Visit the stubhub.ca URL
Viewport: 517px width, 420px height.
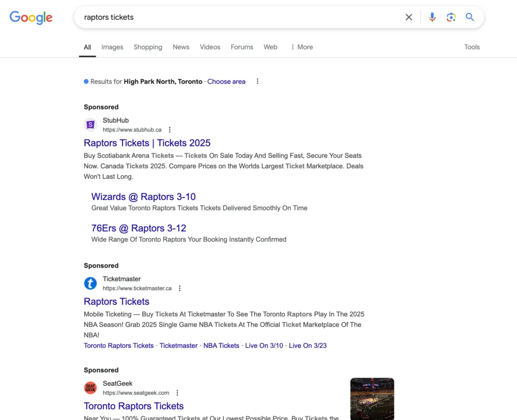[x=132, y=130]
